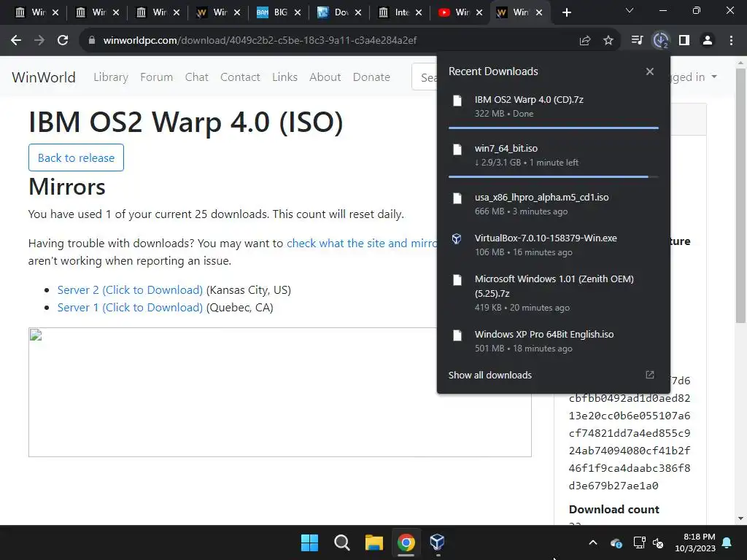The height and width of the screenshot is (560, 747).
Task: Open the Chrome profile avatar
Action: coord(708,41)
